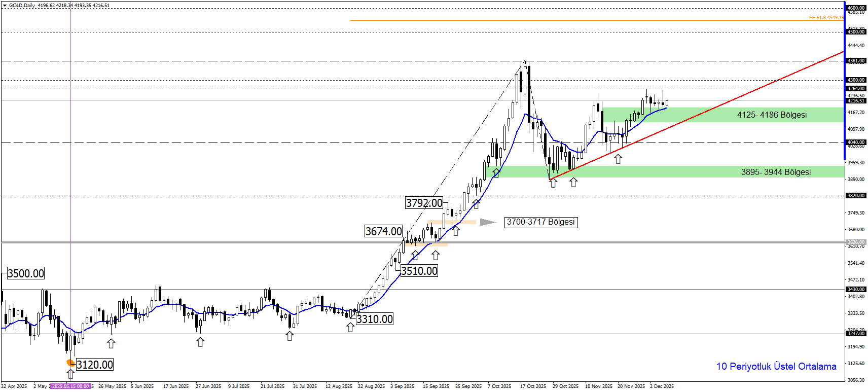Click the 10 Periyotluk Üstel Ortalama text

776,366
